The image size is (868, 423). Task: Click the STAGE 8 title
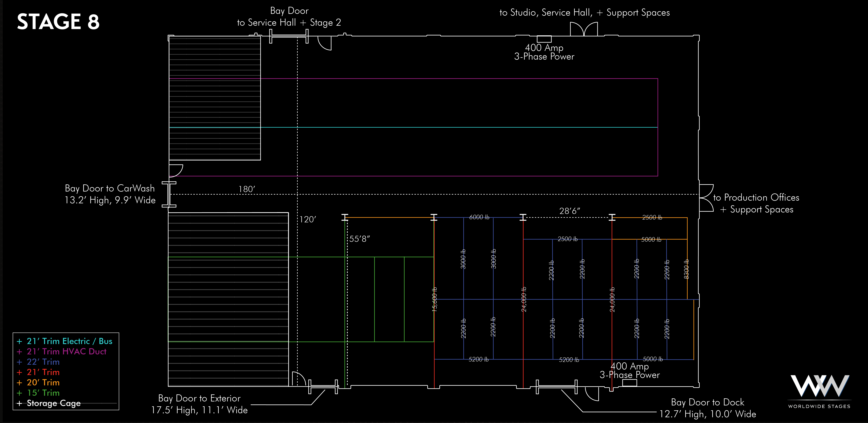coord(58,22)
